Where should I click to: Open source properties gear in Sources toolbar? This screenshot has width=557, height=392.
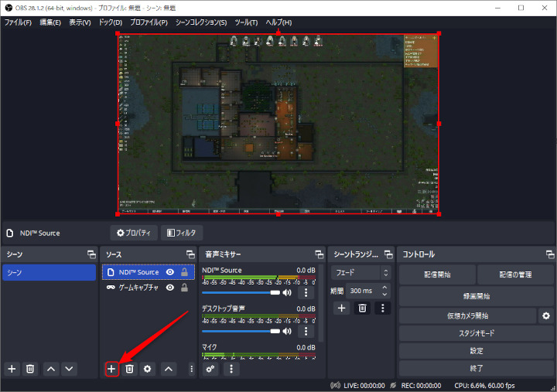(148, 369)
